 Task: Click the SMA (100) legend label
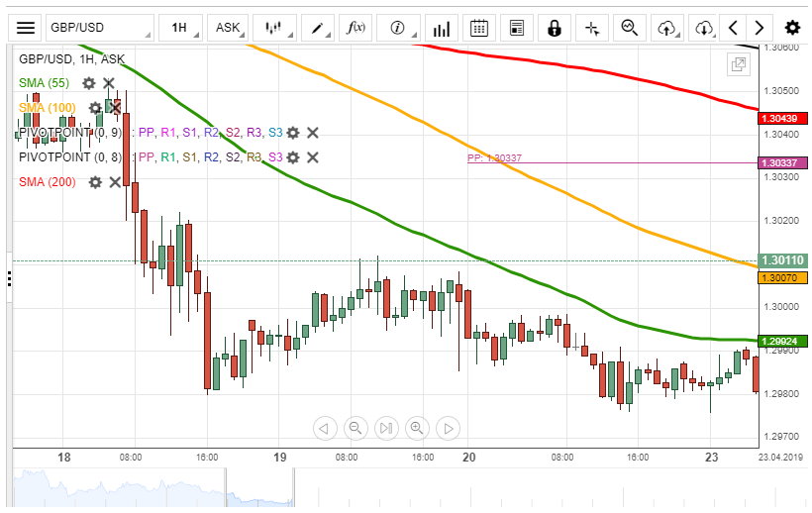48,108
